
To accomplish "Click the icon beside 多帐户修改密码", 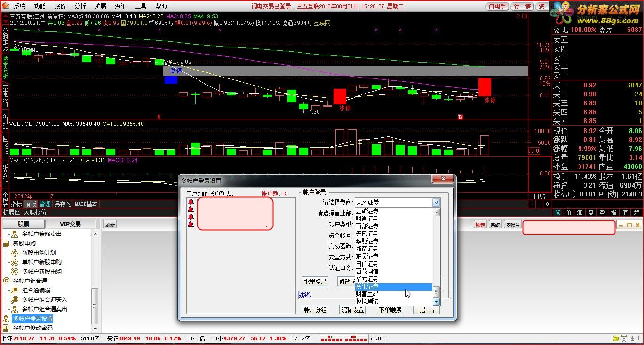I will (6, 328).
